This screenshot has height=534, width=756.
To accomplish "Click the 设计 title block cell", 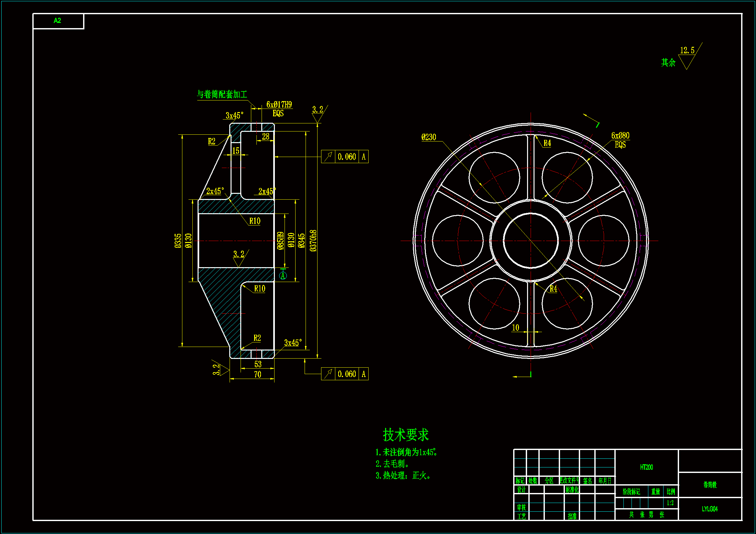I will pyautogui.click(x=521, y=490).
